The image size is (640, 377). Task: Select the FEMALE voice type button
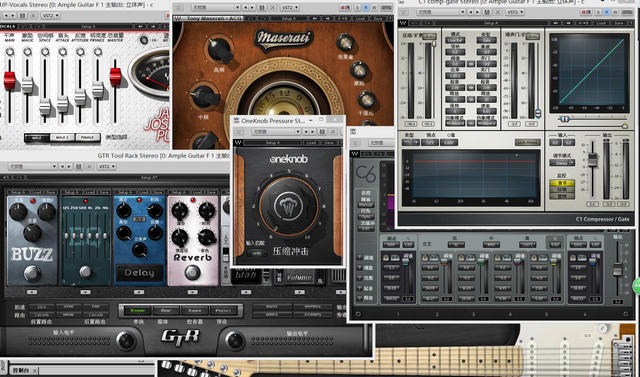click(x=87, y=138)
